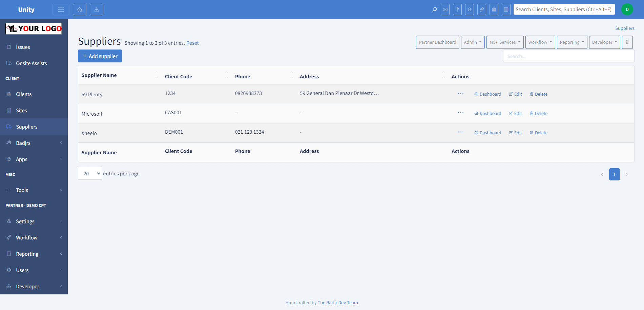Click the person icon in top bar
Image resolution: width=644 pixels, height=310 pixels.
(470, 9)
